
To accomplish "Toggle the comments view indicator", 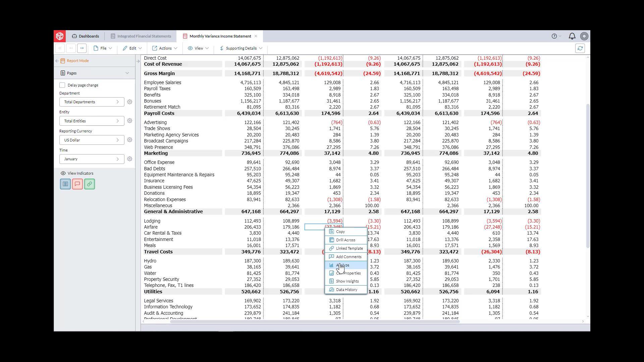I will pyautogui.click(x=77, y=184).
